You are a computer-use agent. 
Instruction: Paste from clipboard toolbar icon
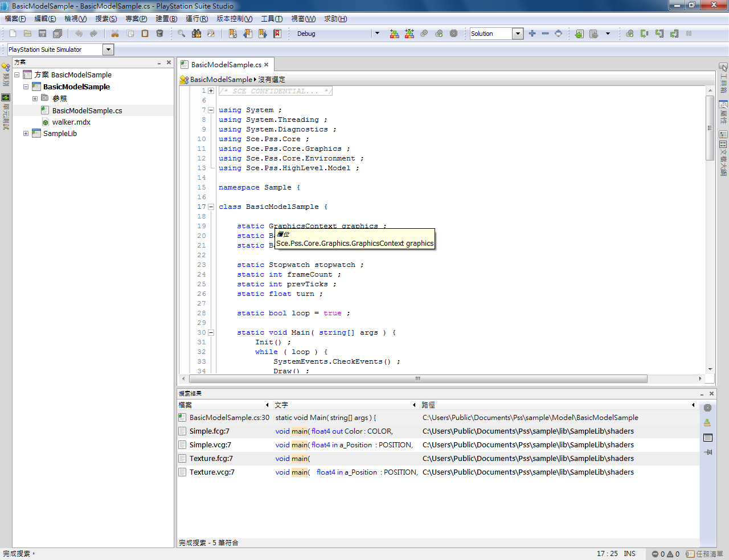145,34
